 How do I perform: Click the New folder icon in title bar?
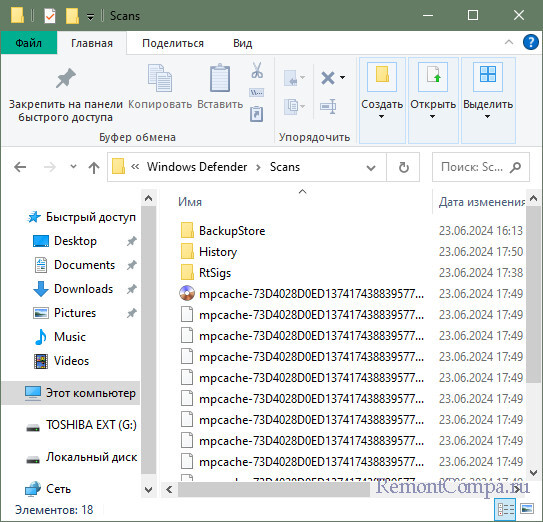(72, 16)
